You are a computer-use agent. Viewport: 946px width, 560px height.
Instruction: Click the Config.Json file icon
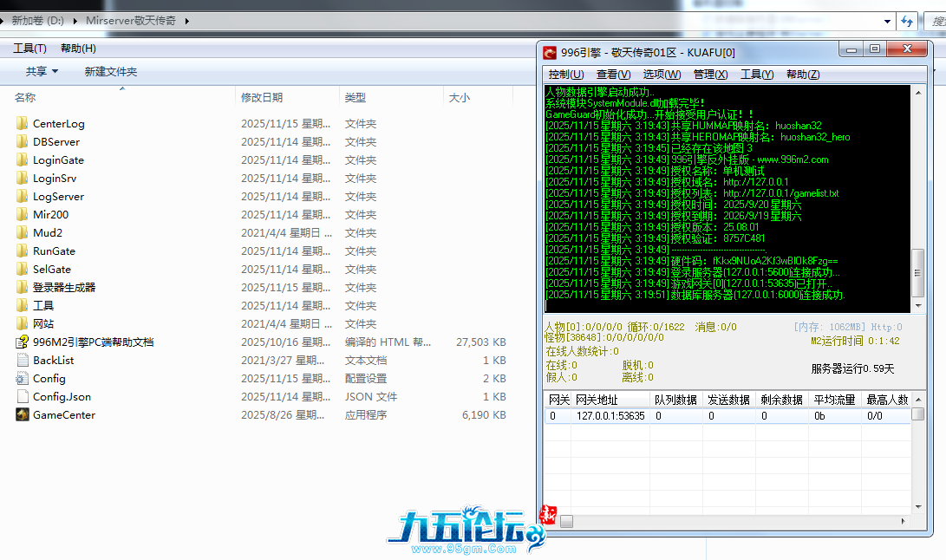[23, 396]
